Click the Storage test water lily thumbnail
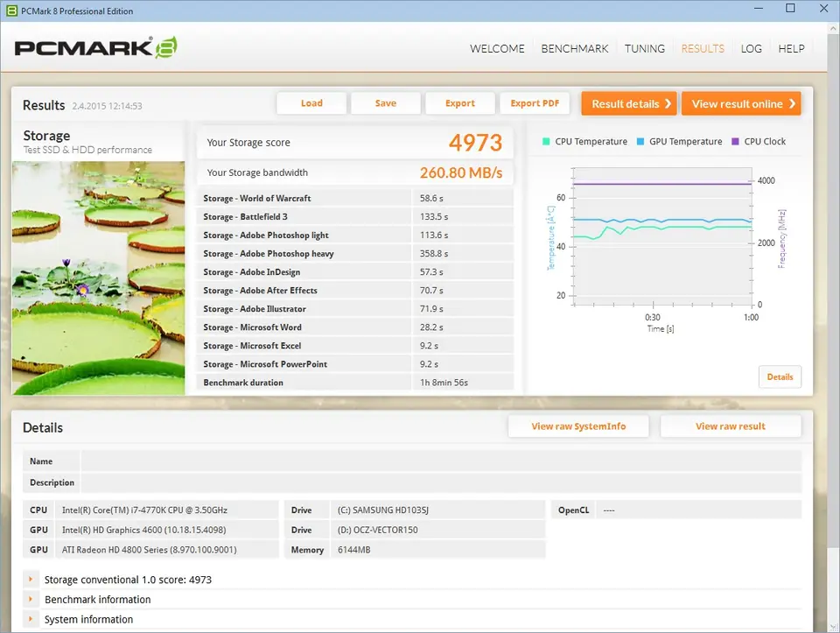The width and height of the screenshot is (840, 633). pyautogui.click(x=99, y=277)
